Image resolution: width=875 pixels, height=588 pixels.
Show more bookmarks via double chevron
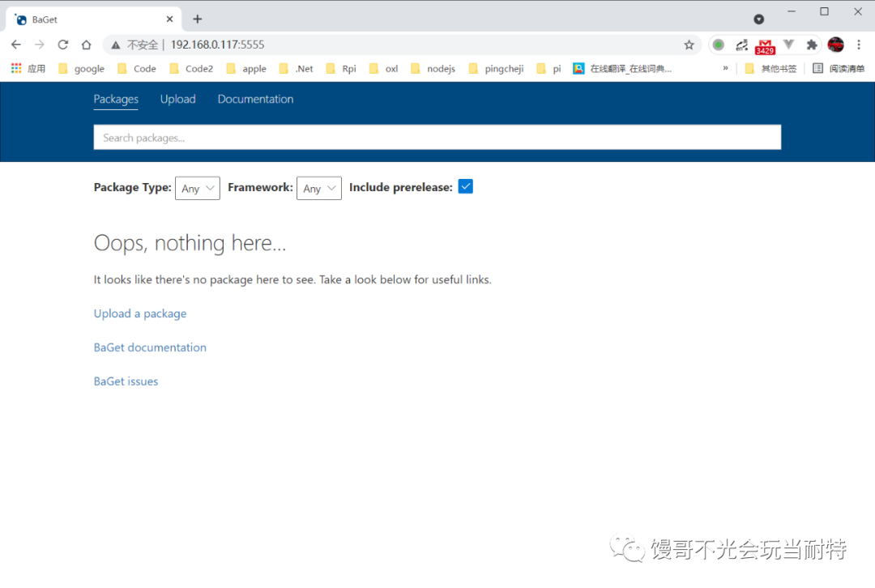(x=725, y=68)
